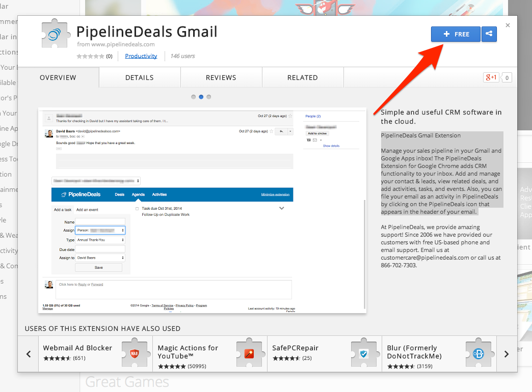Click the PipelineDeals Gmail title text
The width and height of the screenshot is (532, 392).
click(147, 32)
